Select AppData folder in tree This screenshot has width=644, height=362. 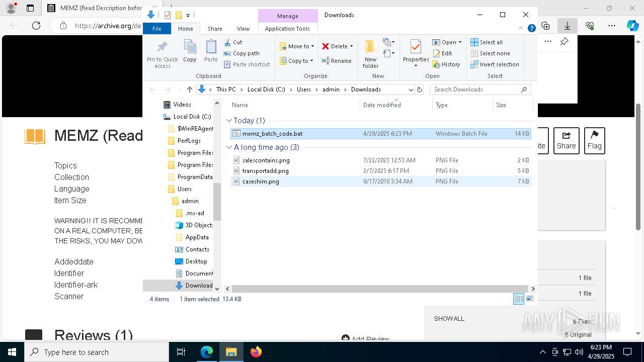tap(197, 237)
